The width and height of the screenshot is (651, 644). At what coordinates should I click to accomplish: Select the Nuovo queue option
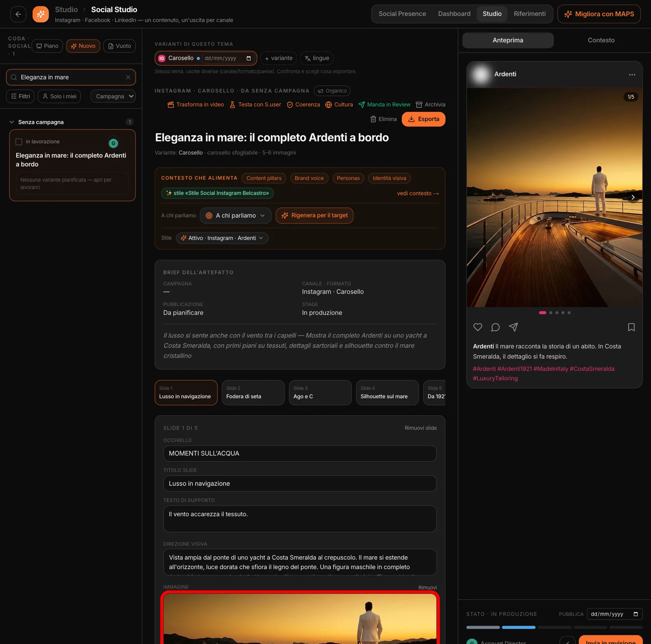point(83,46)
